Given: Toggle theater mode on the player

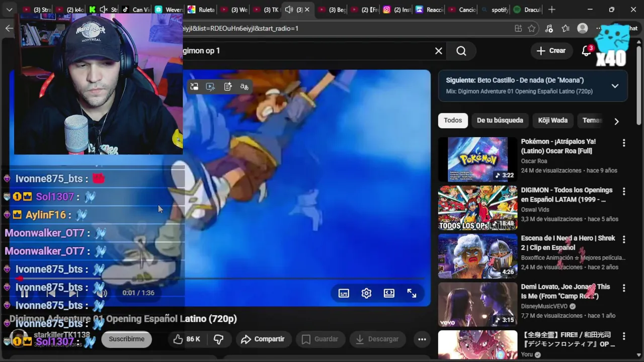Looking at the screenshot, I should [x=389, y=293].
